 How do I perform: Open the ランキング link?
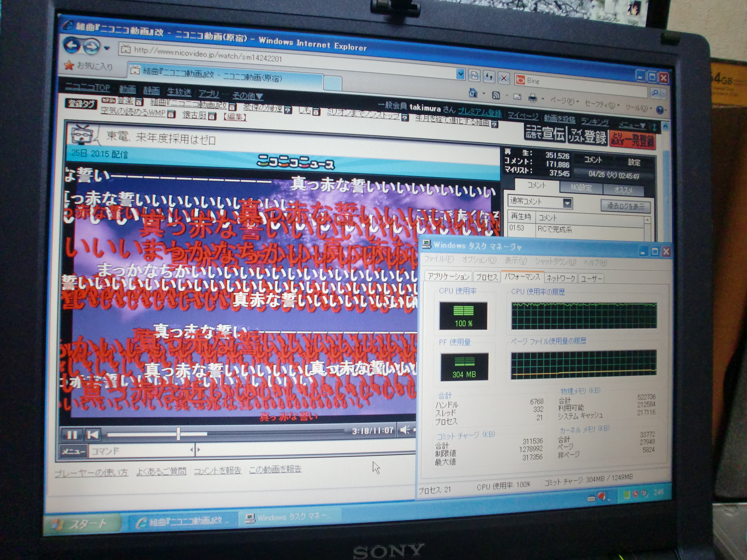click(x=595, y=122)
